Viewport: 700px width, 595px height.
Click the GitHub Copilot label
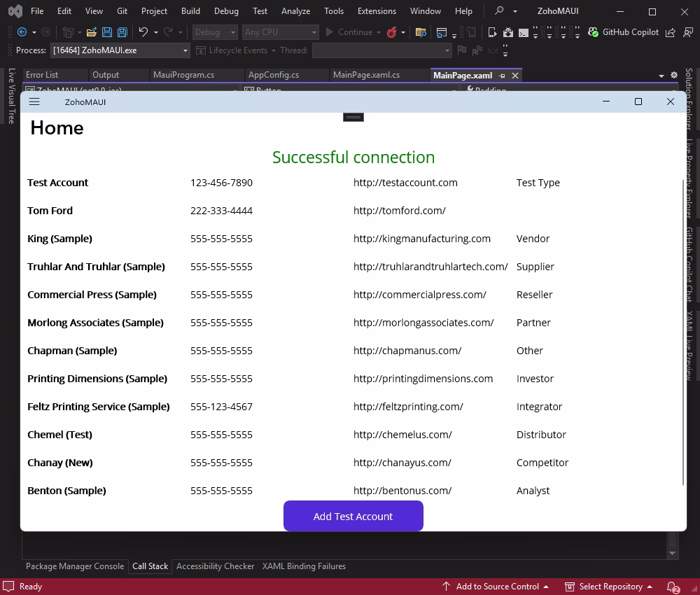click(631, 32)
